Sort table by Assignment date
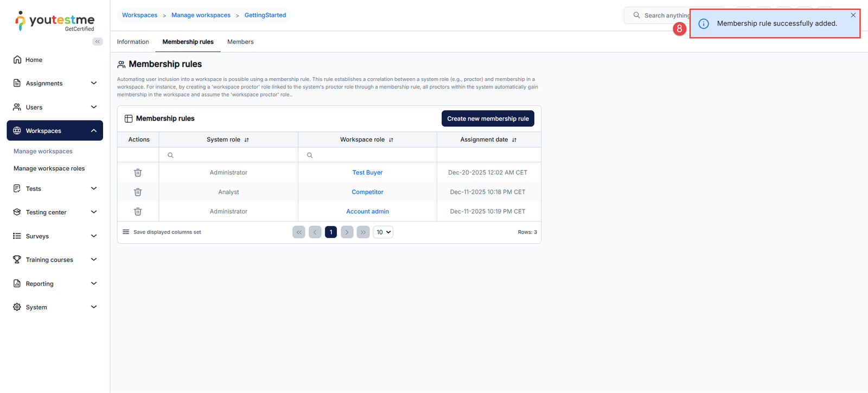The width and height of the screenshot is (868, 393). click(514, 140)
